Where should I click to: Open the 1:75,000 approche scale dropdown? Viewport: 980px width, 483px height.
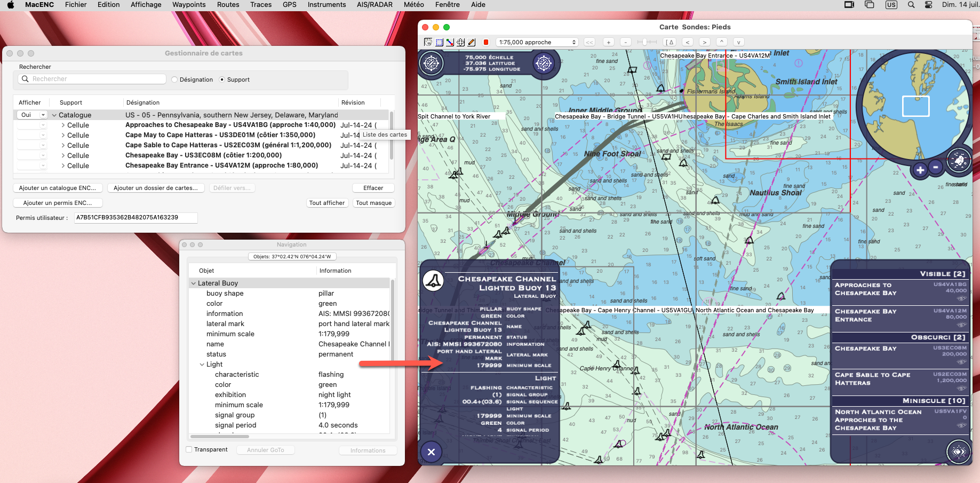pyautogui.click(x=537, y=42)
